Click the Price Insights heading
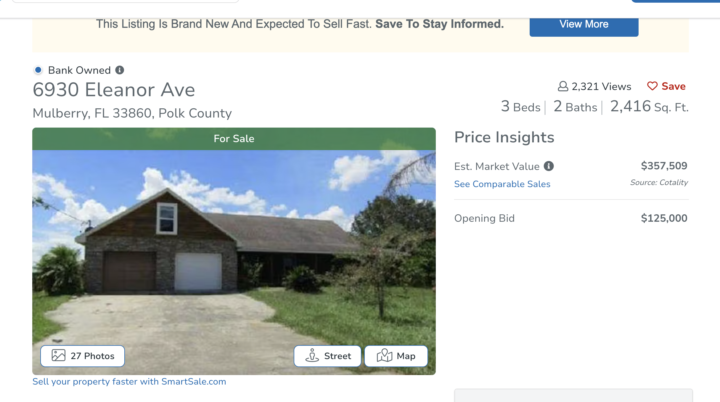The height and width of the screenshot is (402, 720). (504, 138)
